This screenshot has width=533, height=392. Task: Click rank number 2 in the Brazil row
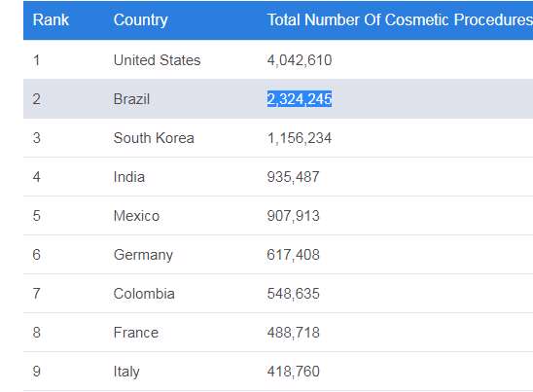coord(36,99)
